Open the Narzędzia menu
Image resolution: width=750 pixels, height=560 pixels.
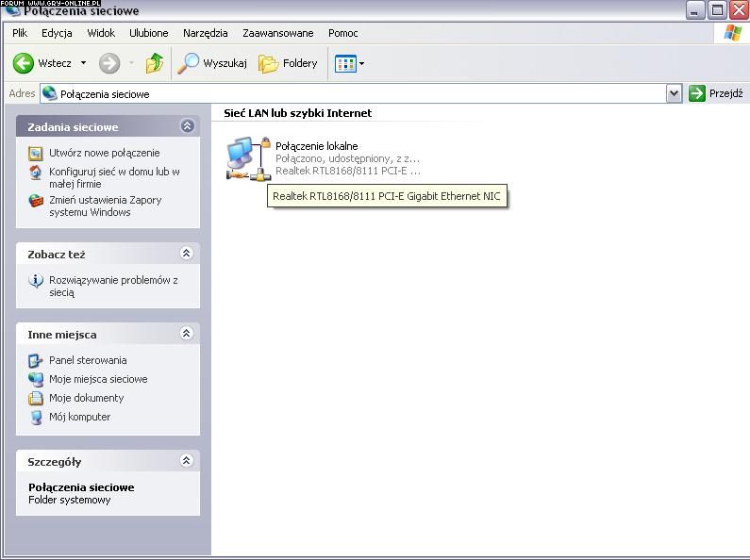205,33
